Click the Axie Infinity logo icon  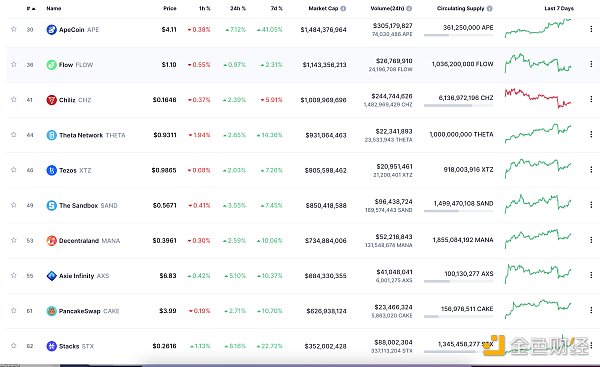51,276
